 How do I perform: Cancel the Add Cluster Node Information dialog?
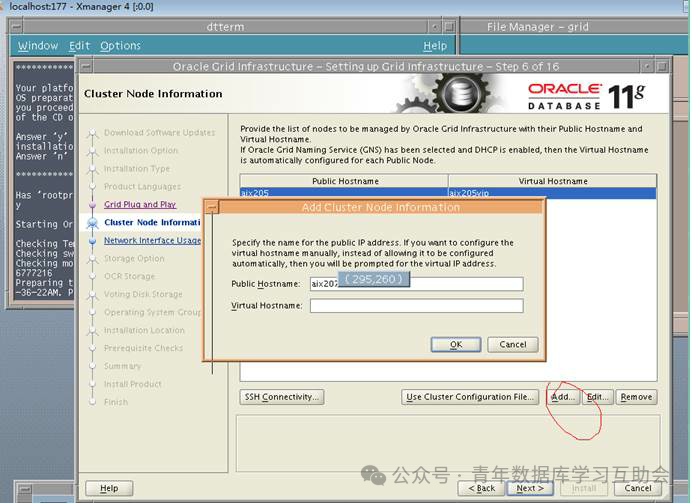(x=513, y=345)
